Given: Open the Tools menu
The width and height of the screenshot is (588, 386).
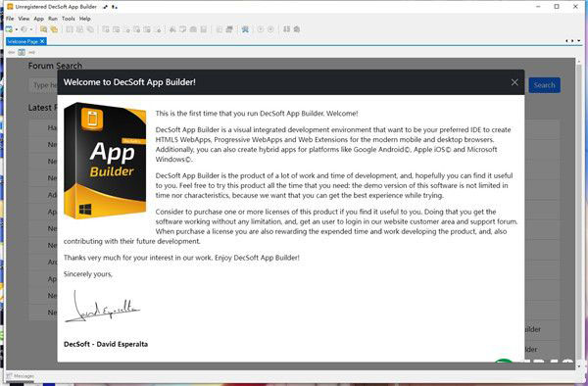Looking at the screenshot, I should pyautogui.click(x=69, y=19).
